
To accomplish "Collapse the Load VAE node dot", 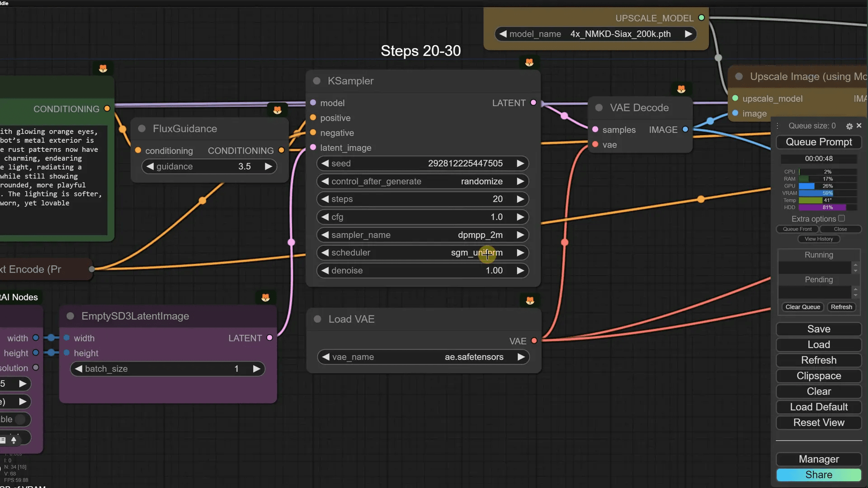I will [x=317, y=319].
